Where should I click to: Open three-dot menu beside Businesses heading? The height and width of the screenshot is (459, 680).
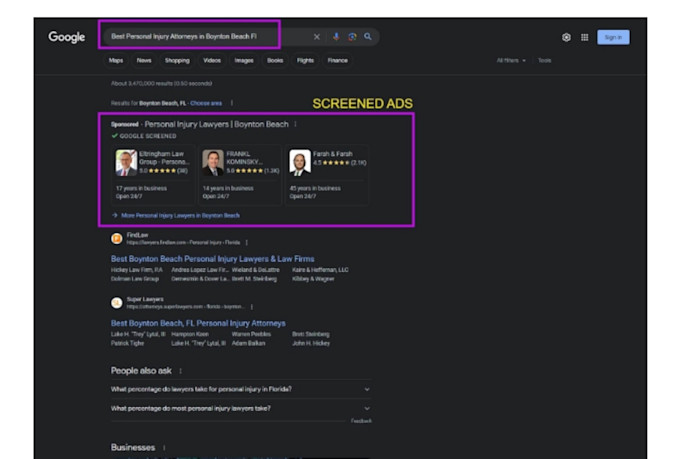164,447
